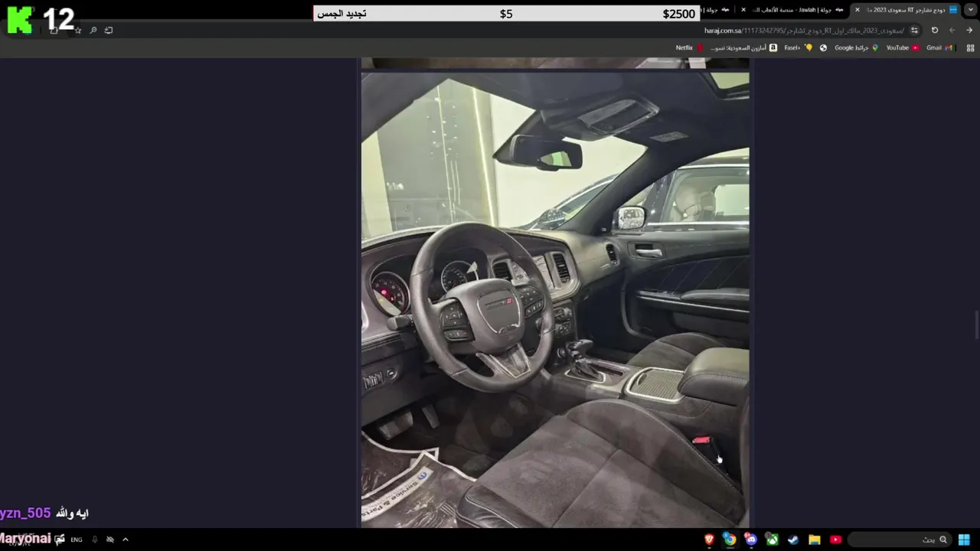Show hidden system tray icons
The height and width of the screenshot is (551, 980).
[x=126, y=540]
